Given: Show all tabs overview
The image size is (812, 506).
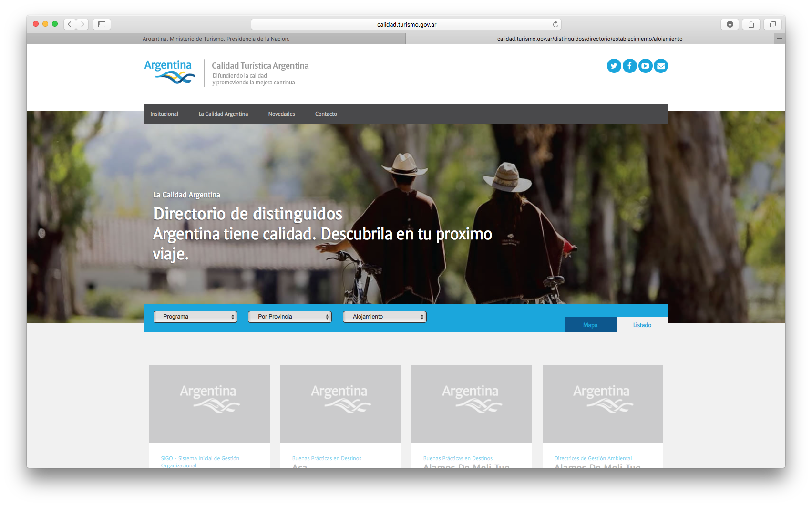Looking at the screenshot, I should click(x=772, y=24).
